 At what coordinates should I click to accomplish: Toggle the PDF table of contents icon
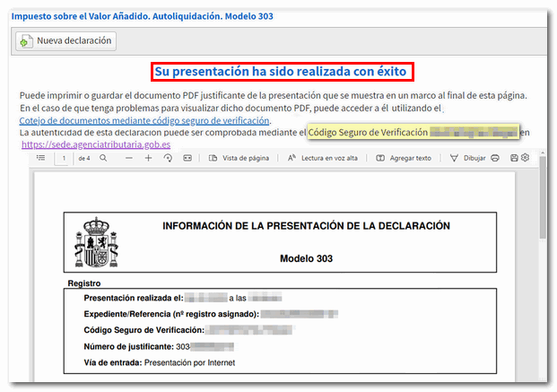[x=41, y=158]
